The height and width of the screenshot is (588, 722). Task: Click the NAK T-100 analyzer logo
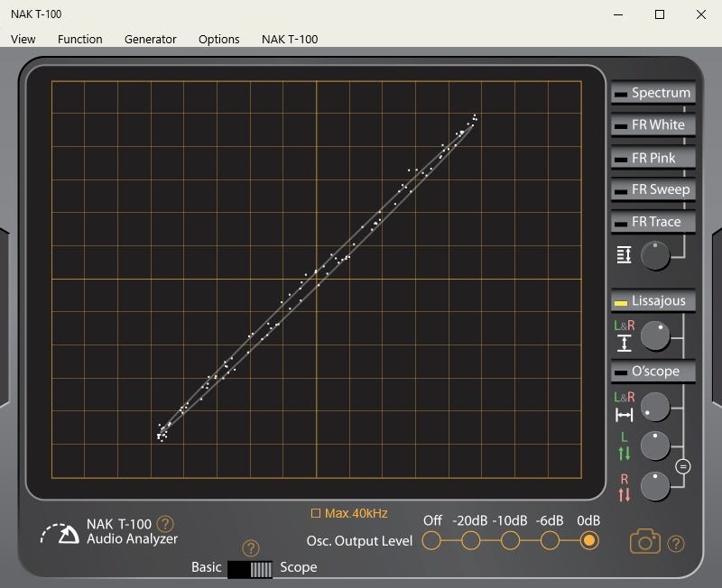point(60,534)
